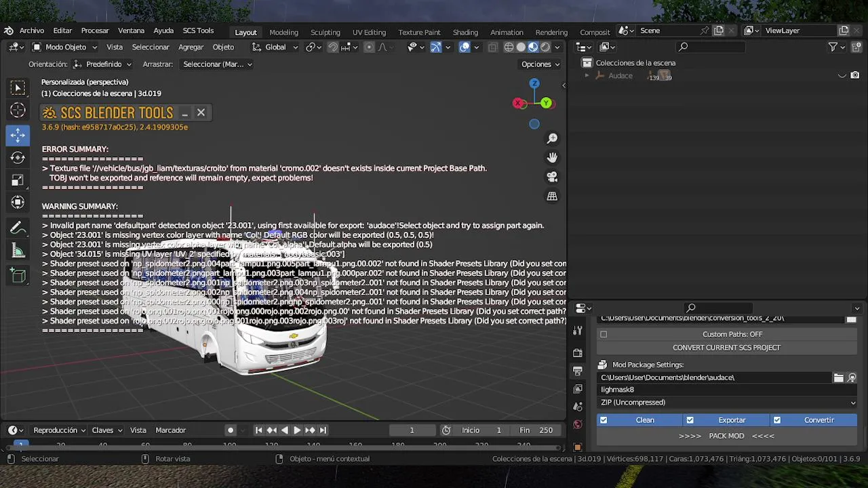
Task: Toggle viewport gizmos display
Action: point(436,47)
